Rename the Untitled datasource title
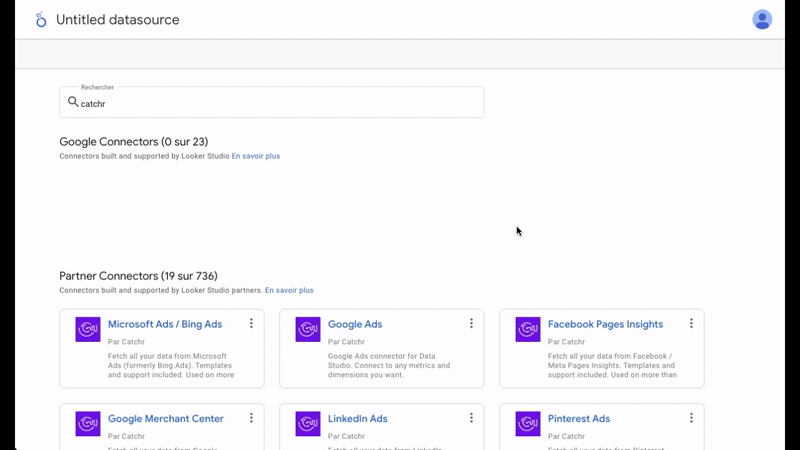 [117, 20]
